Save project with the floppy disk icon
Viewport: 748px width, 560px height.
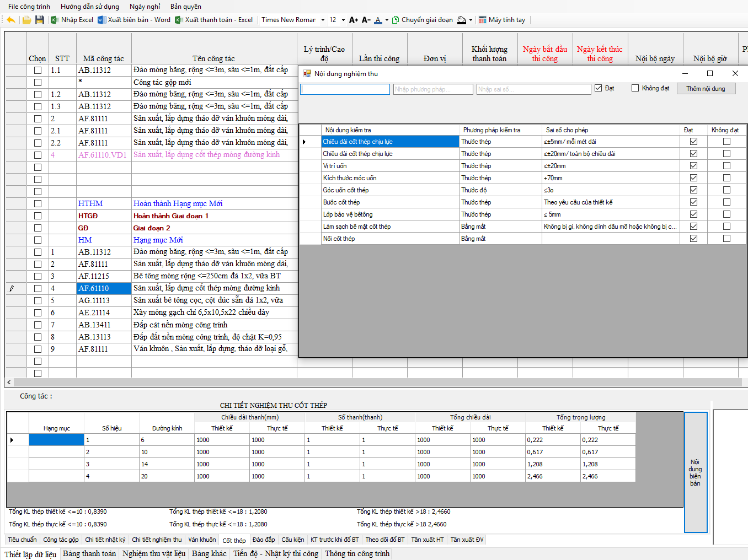39,20
